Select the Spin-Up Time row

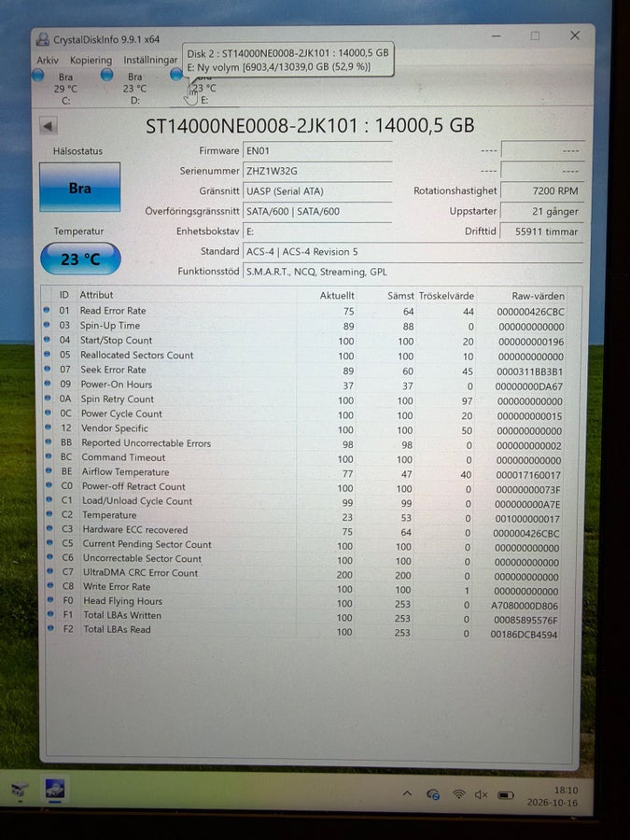[304, 327]
